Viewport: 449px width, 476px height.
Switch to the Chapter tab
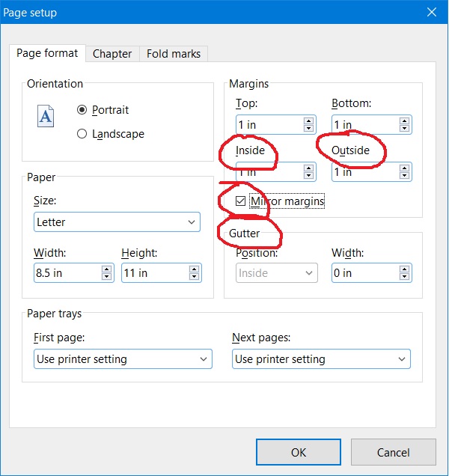click(112, 54)
